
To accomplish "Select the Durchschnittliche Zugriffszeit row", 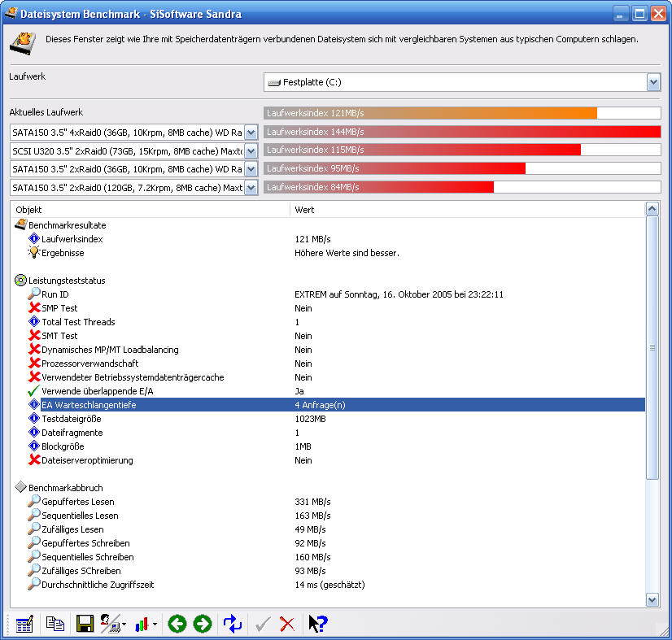I will (x=337, y=585).
